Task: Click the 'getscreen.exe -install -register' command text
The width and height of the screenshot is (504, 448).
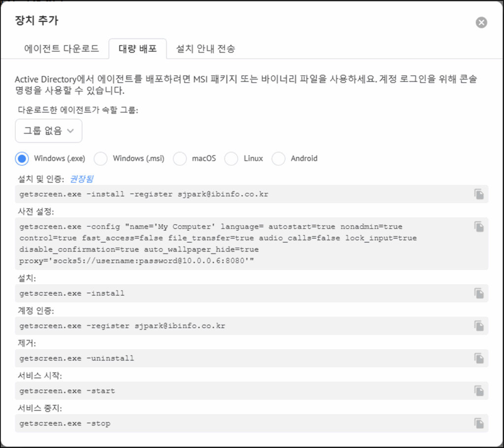Action: point(144,194)
